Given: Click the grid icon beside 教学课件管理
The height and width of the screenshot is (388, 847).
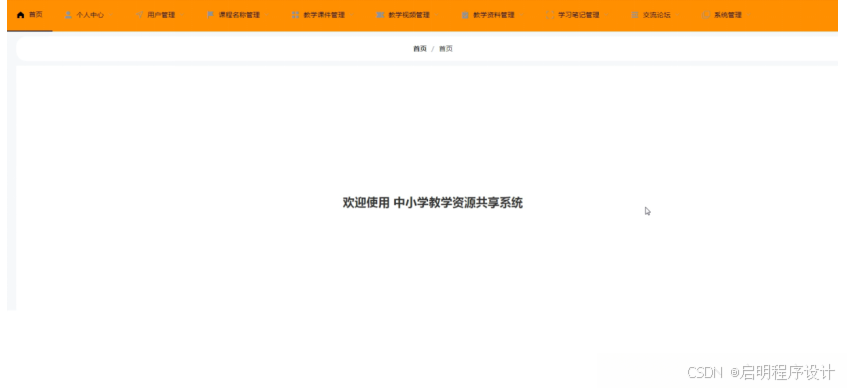Looking at the screenshot, I should [x=295, y=15].
